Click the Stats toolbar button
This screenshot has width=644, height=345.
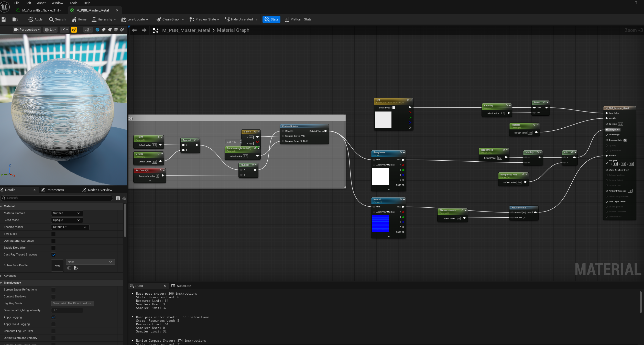click(271, 19)
